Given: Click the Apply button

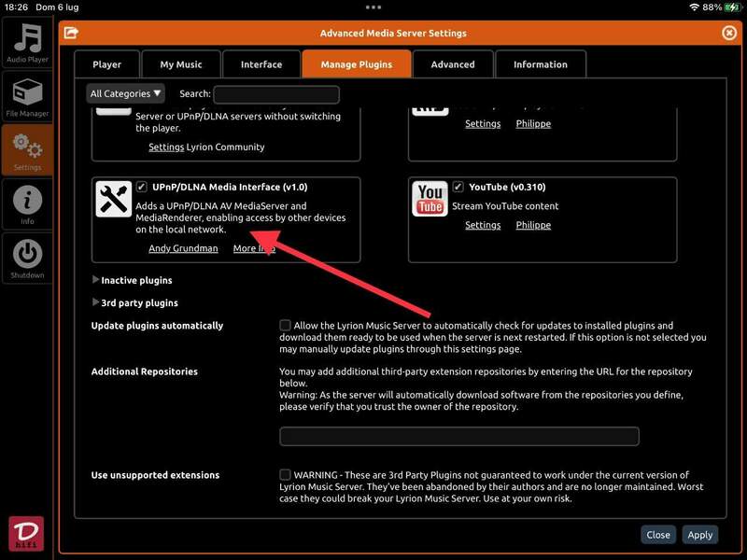Looking at the screenshot, I should pos(699,535).
